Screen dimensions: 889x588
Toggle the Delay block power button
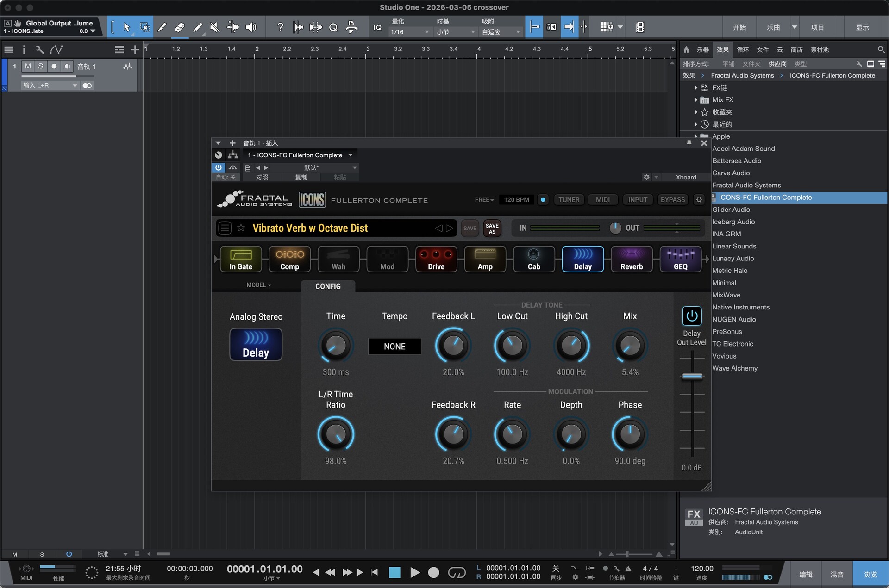[691, 316]
